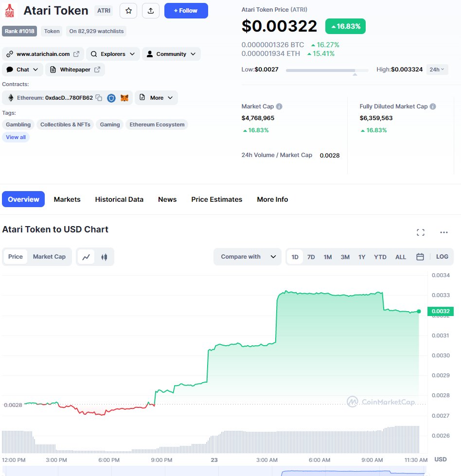This screenshot has height=476, width=461.
Task: Toggle LOG scale on chart
Action: 442,257
